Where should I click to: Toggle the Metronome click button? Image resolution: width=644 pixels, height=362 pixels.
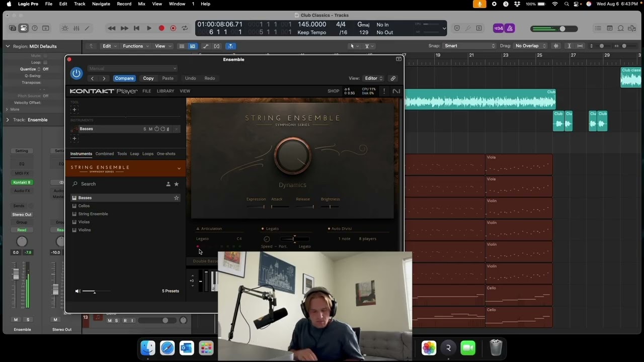510,28
